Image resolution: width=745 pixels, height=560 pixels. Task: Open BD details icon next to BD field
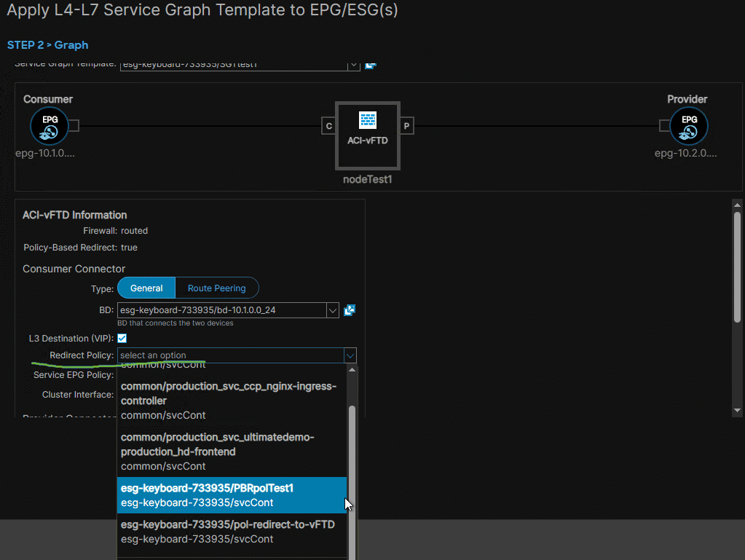click(x=350, y=310)
